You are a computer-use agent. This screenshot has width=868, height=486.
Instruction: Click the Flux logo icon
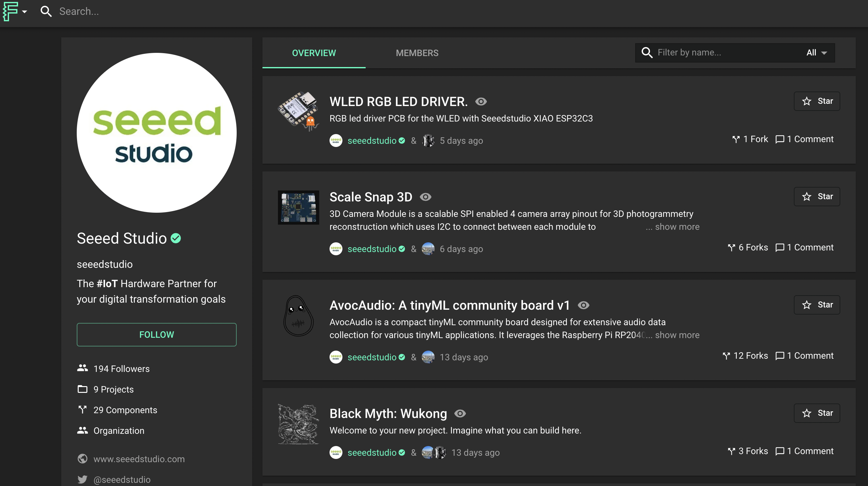(x=10, y=11)
